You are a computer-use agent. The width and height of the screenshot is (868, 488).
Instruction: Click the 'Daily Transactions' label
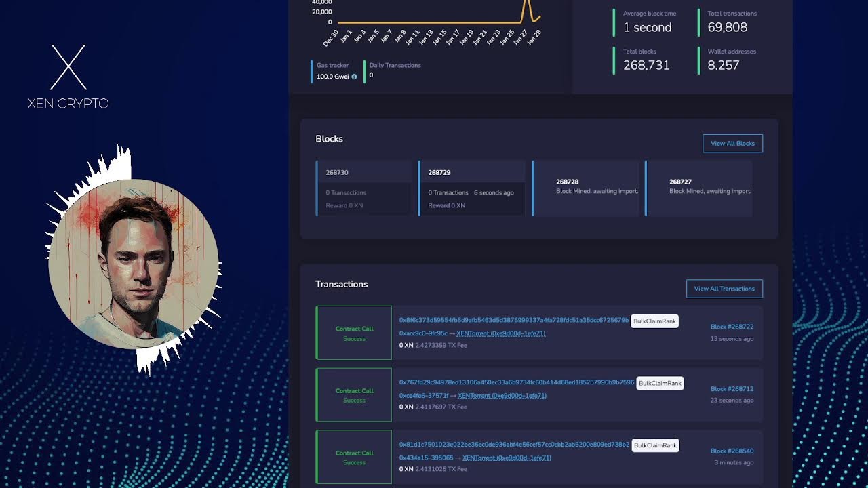(395, 65)
